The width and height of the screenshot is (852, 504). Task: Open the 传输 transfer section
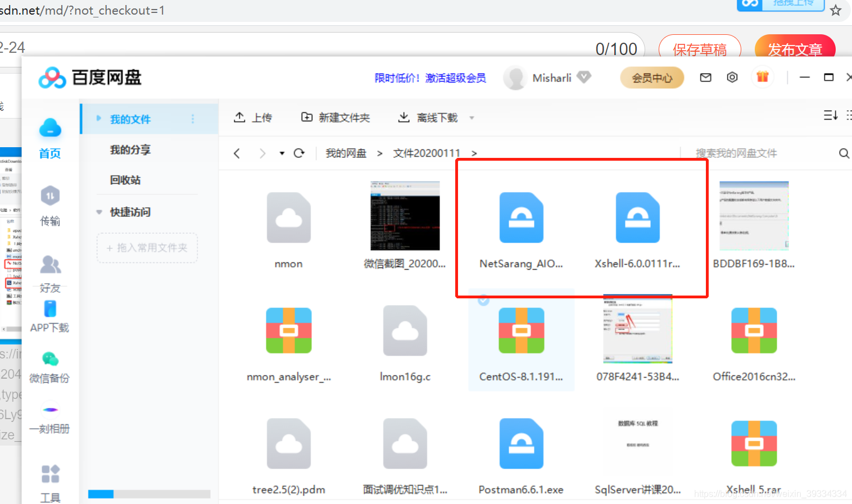point(50,206)
